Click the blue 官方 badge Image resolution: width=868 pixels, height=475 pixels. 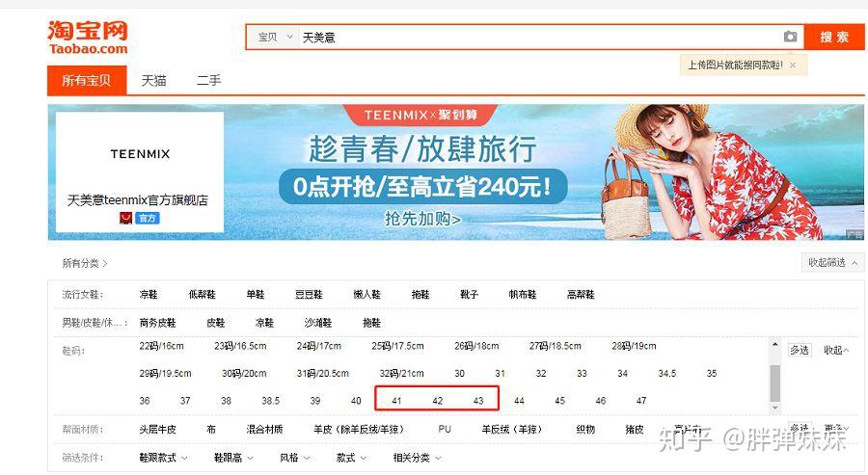tap(148, 219)
